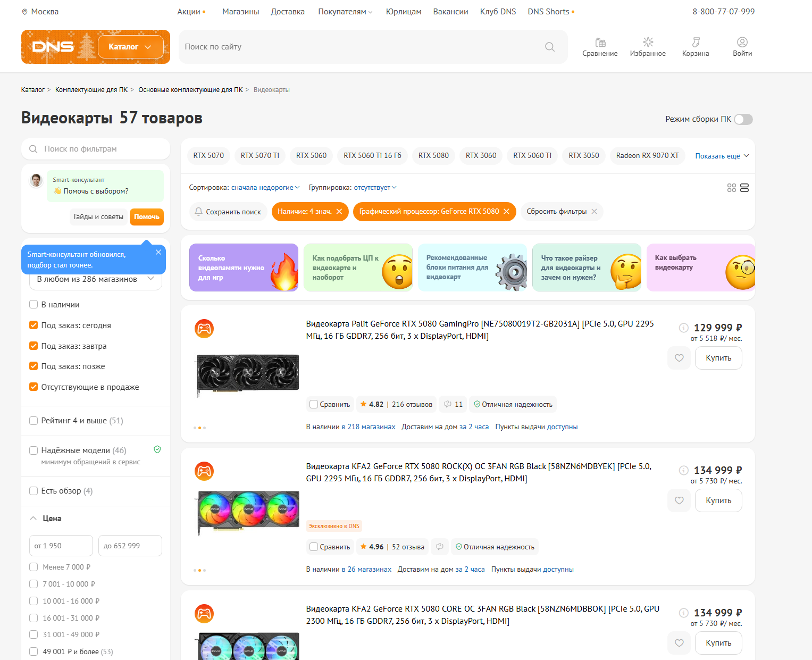Click the Надёжные модели shield icon

coord(157,450)
